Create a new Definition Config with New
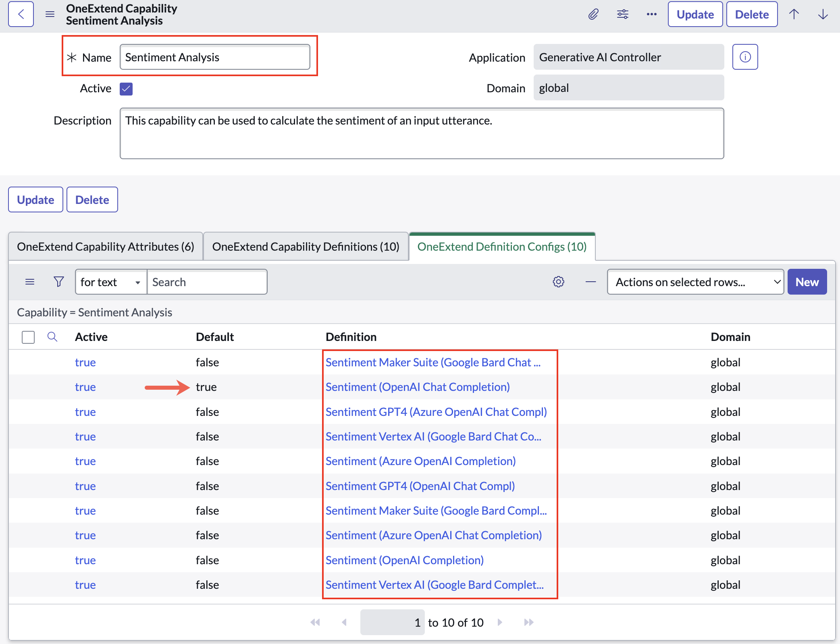 point(807,282)
